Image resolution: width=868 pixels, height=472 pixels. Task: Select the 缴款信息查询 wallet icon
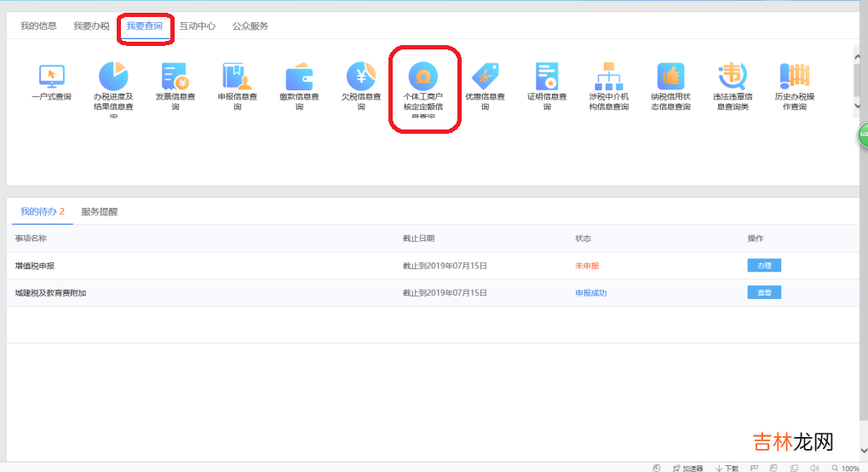pos(299,76)
